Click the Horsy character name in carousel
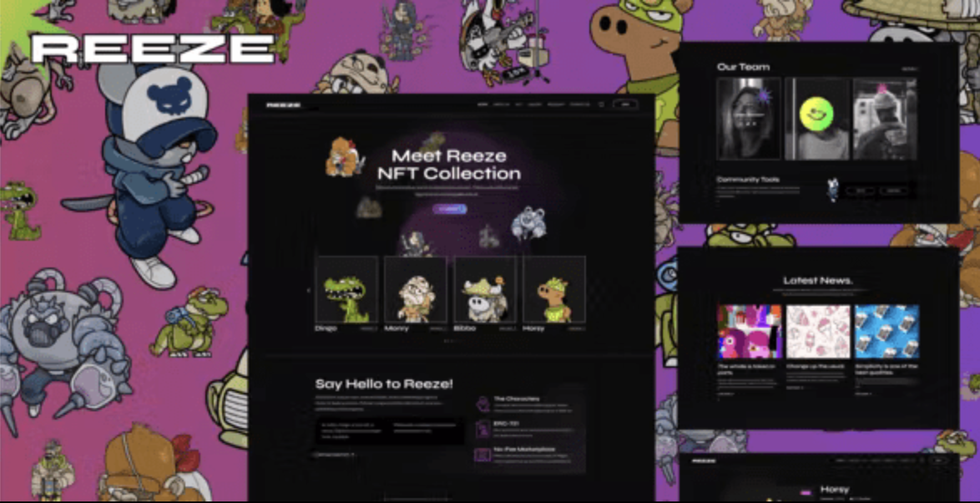Image resolution: width=980 pixels, height=503 pixels. (534, 328)
